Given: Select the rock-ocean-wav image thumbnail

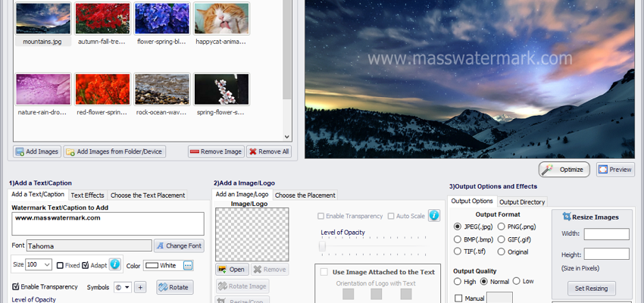Looking at the screenshot, I should coord(162,89).
